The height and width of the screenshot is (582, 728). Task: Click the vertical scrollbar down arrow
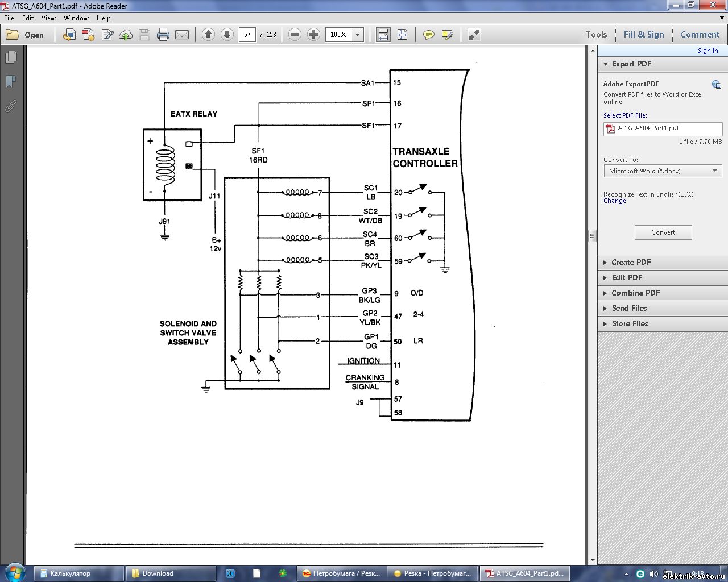coord(592,561)
